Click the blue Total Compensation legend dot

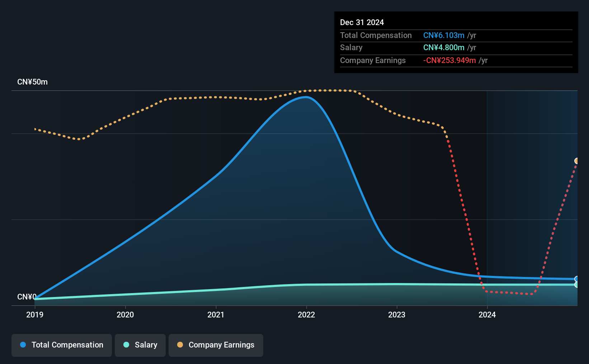click(23, 345)
